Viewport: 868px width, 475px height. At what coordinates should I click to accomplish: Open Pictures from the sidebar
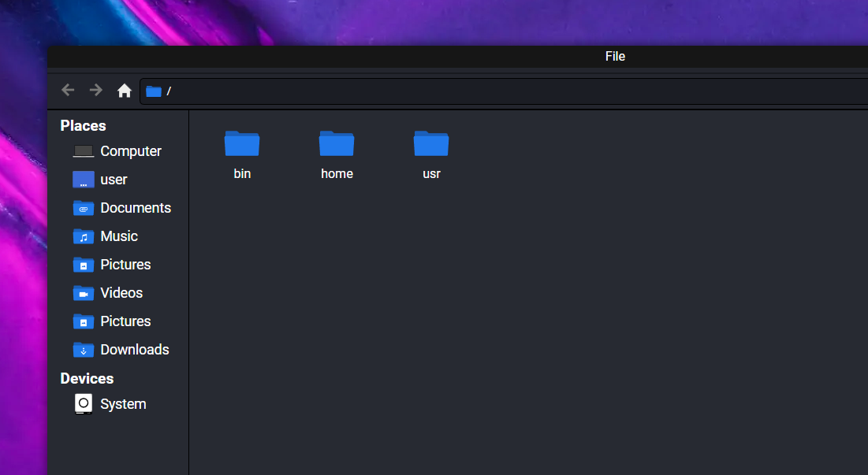(83, 265)
